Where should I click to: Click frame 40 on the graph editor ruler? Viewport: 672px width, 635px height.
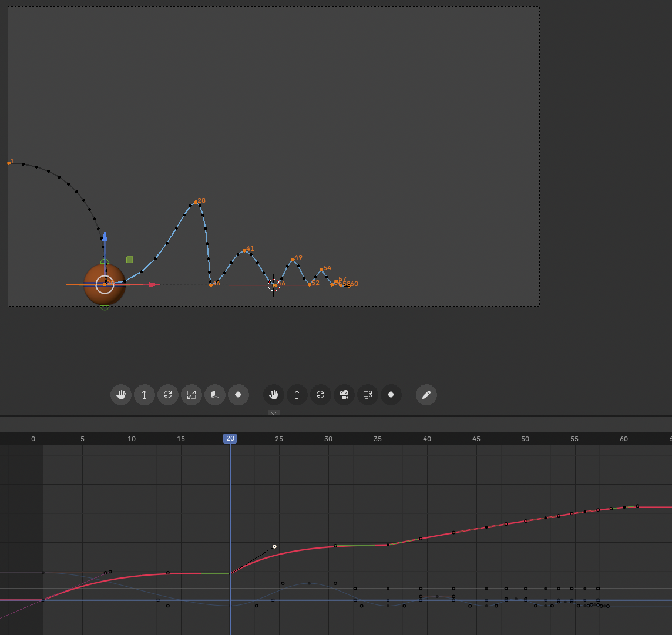(x=427, y=439)
